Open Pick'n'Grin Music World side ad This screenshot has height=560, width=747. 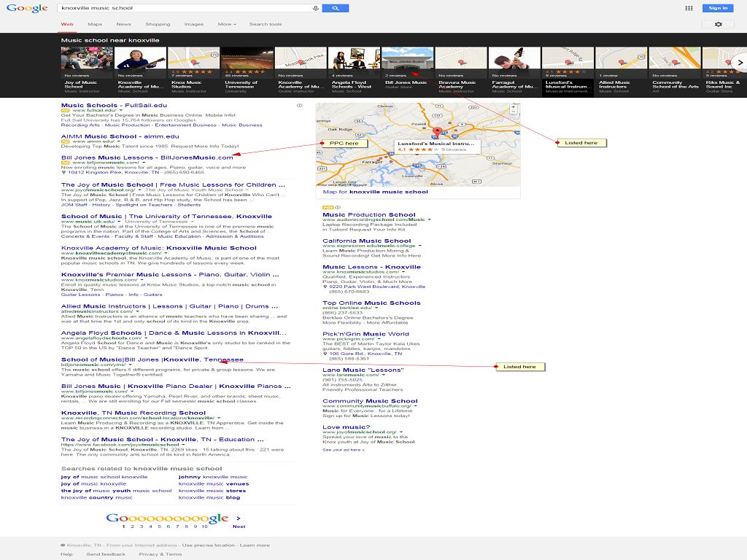[x=365, y=334]
